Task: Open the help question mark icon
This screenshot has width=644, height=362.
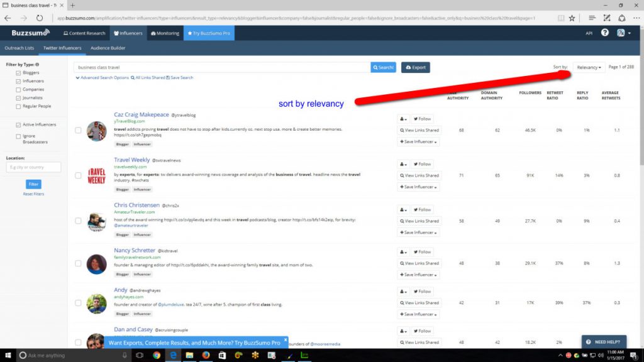Action: 604,33
